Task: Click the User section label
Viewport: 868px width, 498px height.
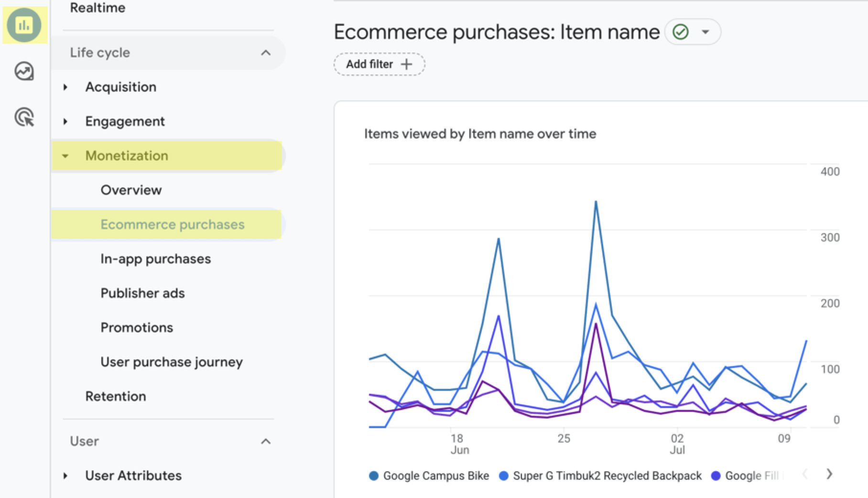Action: (84, 441)
